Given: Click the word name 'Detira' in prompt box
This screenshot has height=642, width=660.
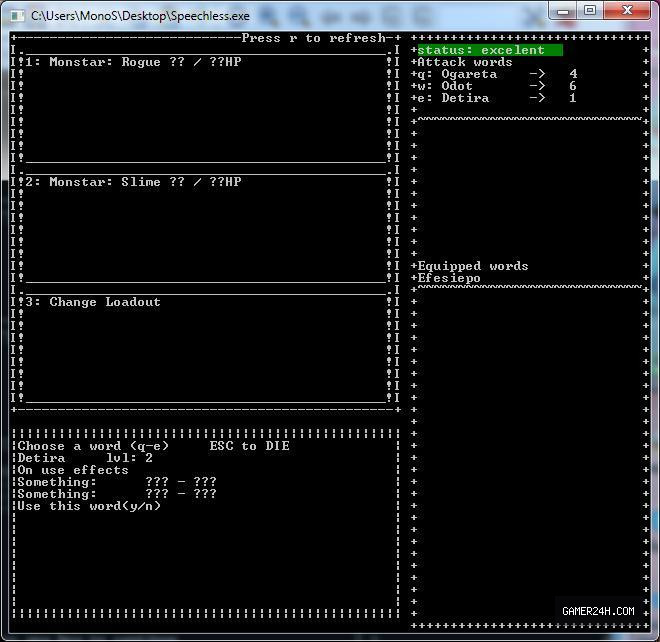Looking at the screenshot, I should [41, 458].
